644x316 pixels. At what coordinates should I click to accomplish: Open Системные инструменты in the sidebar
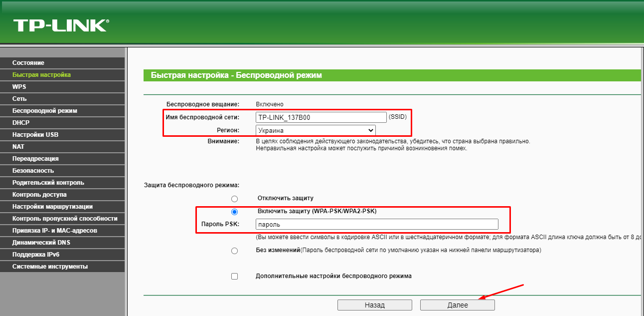click(x=62, y=267)
